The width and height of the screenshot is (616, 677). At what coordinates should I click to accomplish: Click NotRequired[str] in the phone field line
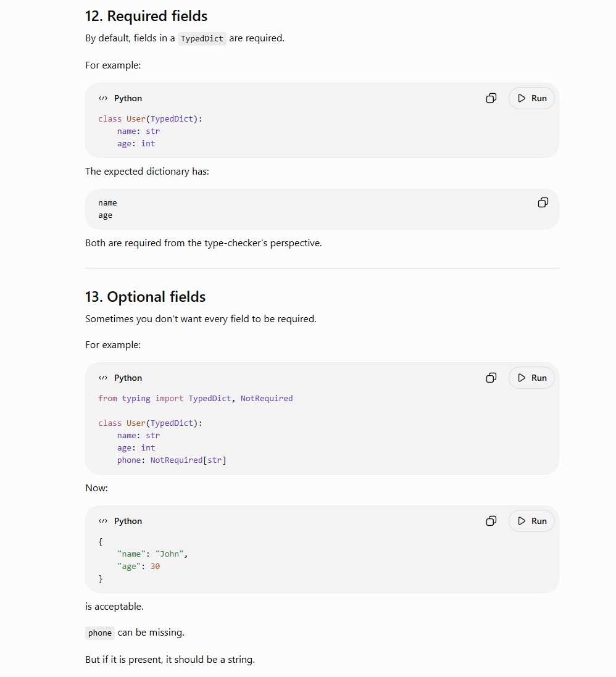click(188, 460)
